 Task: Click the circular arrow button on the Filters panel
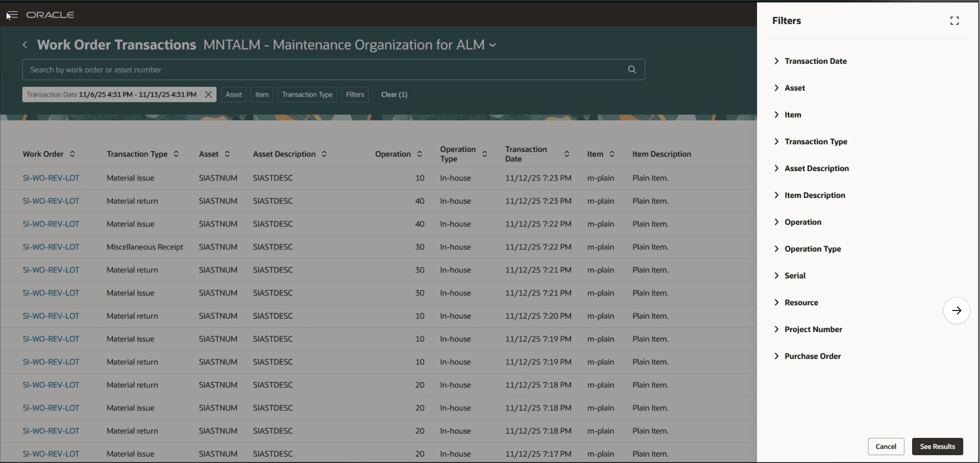click(957, 310)
